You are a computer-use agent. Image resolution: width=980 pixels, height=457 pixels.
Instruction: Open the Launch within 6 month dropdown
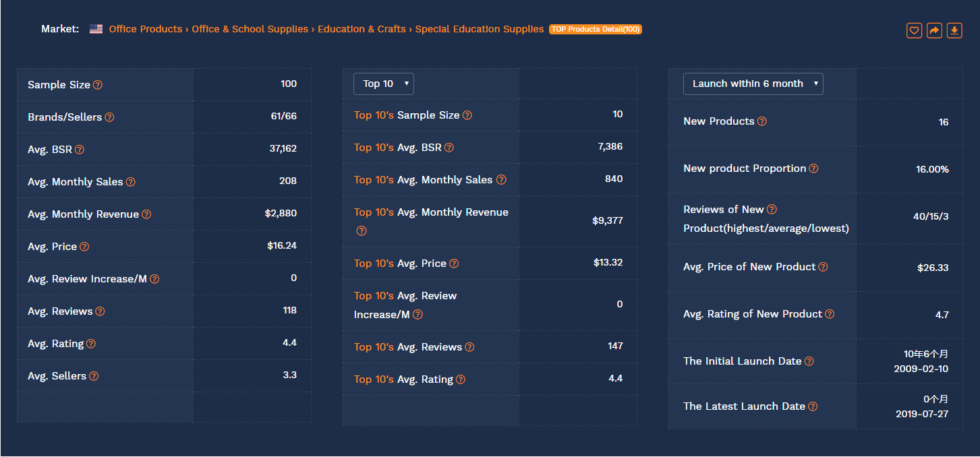tap(753, 84)
